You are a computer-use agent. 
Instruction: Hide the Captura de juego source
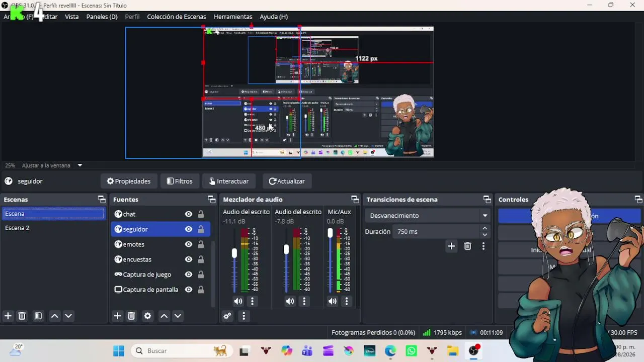point(189,275)
